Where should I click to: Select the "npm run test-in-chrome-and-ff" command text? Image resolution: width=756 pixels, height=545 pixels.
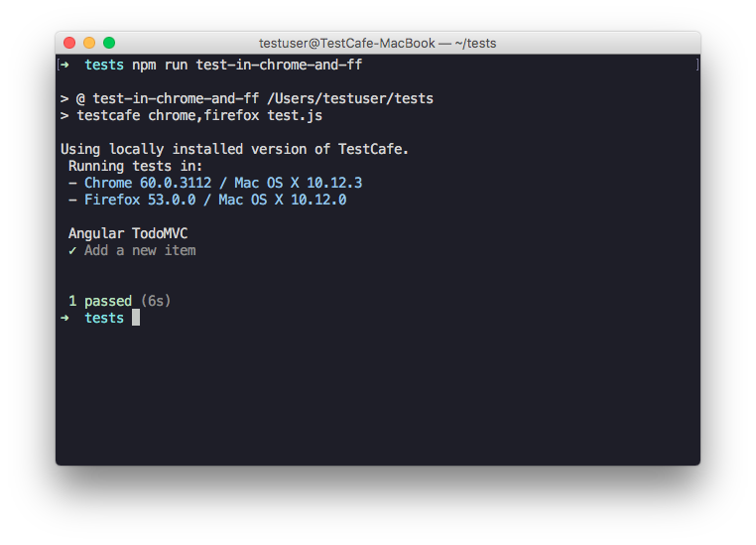pos(254,65)
